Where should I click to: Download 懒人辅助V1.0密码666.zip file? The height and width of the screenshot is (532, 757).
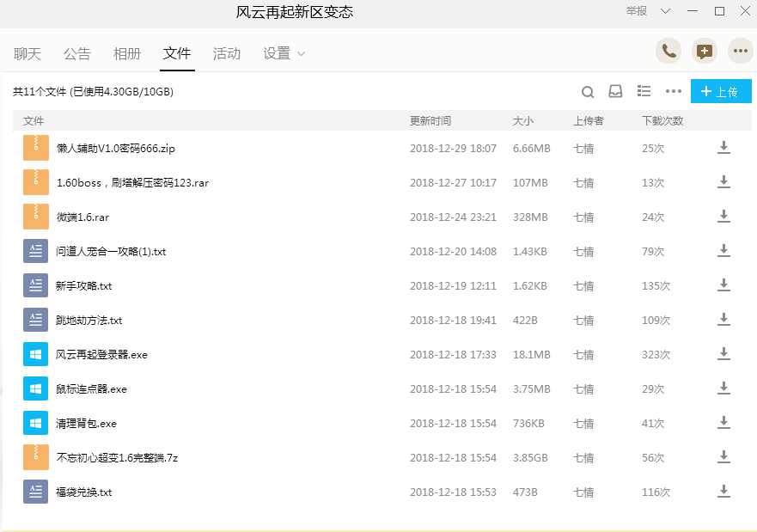tap(723, 148)
